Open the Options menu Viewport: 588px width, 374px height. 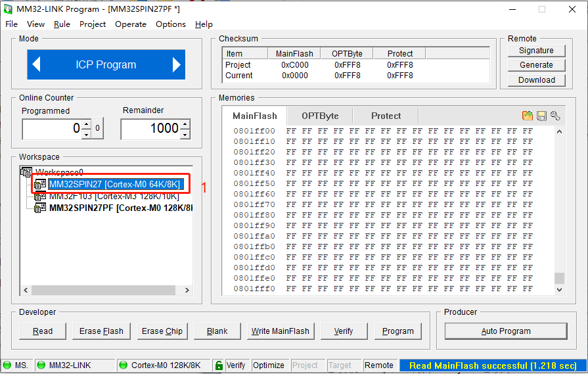click(171, 24)
